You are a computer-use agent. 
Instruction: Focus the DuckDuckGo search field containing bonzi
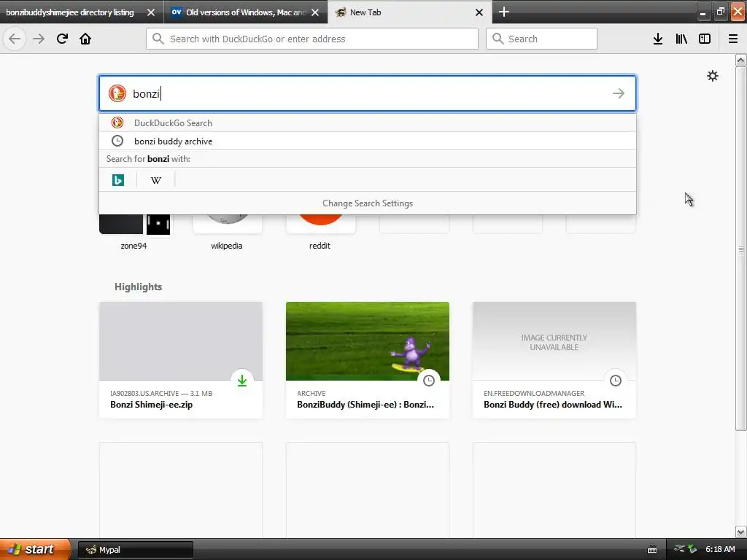point(368,93)
